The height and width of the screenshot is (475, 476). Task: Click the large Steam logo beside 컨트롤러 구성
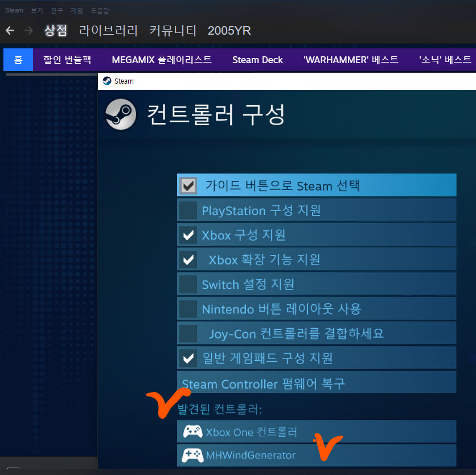[x=121, y=114]
